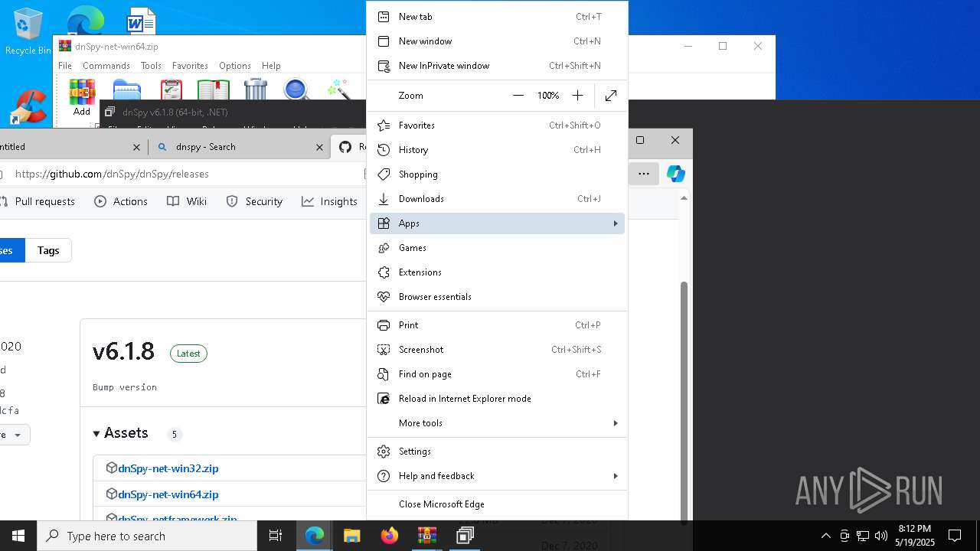The height and width of the screenshot is (551, 980).
Task: Expand the More tools submenu
Action: [x=497, y=423]
